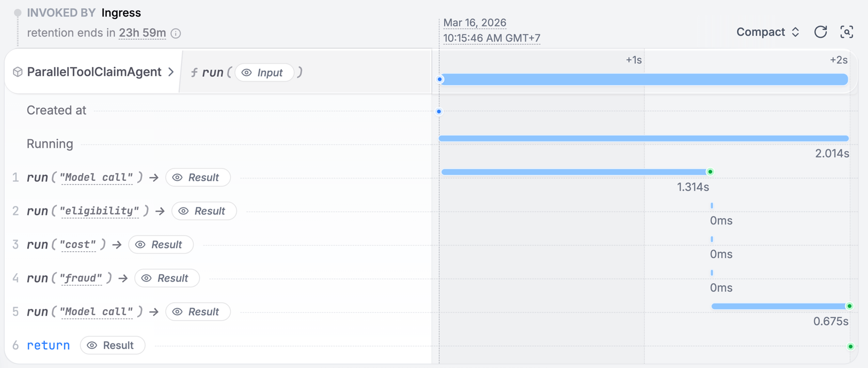The width and height of the screenshot is (868, 368).
Task: Click the Running 2.014s timeline bar
Action: click(x=644, y=139)
